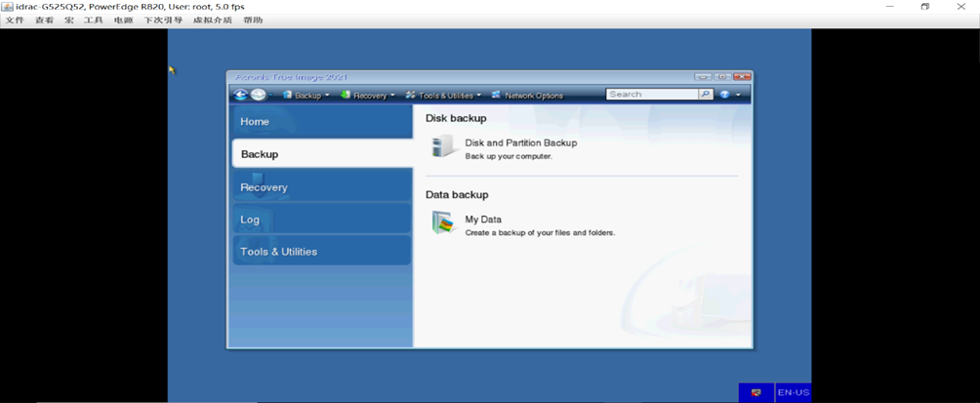
Task: Expand the navigation history dropdown arrow
Action: pyautogui.click(x=271, y=96)
